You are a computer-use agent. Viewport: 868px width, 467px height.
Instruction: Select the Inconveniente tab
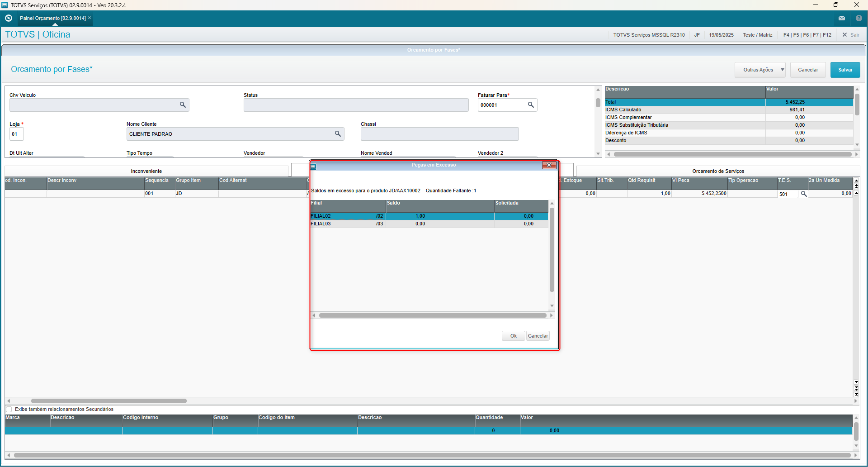(146, 171)
